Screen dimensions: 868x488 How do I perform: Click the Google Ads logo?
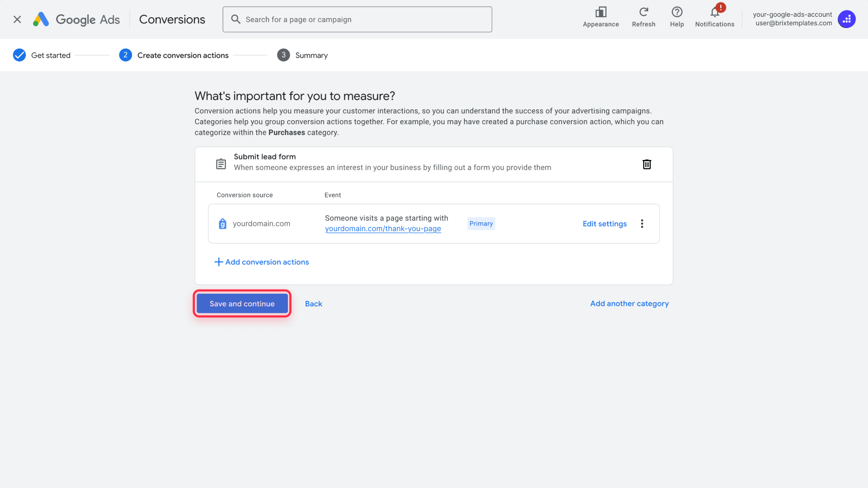point(75,19)
